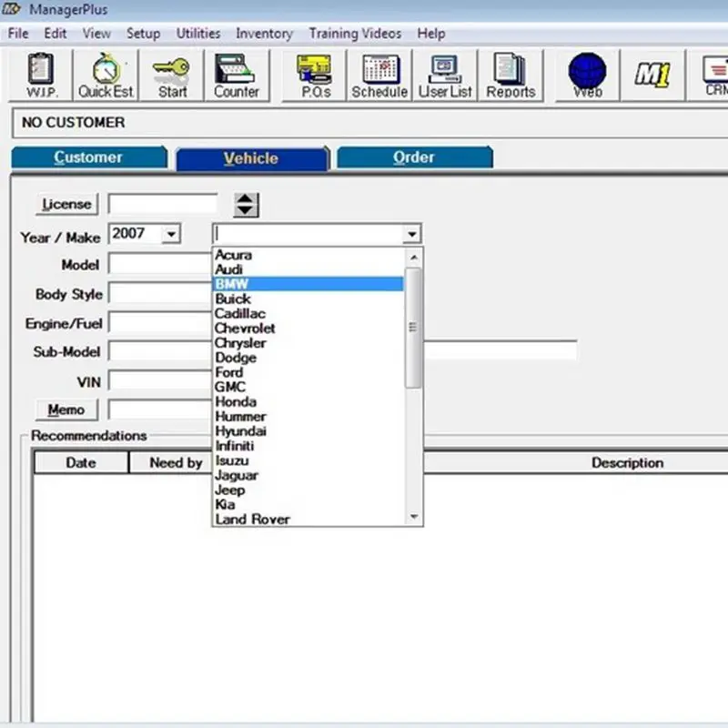The height and width of the screenshot is (728, 728).
Task: Click the Model input field
Action: tap(160, 264)
